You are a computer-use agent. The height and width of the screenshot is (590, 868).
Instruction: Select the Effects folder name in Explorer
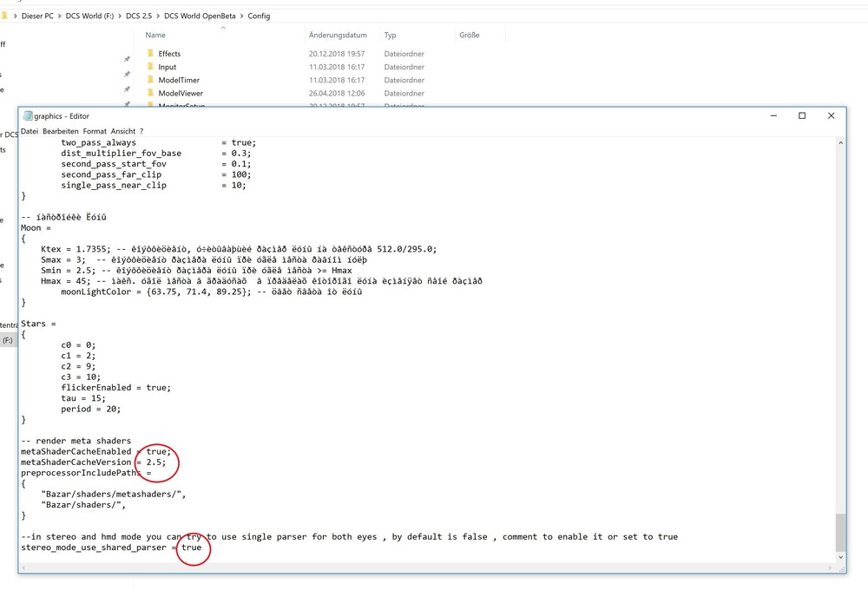tap(169, 54)
